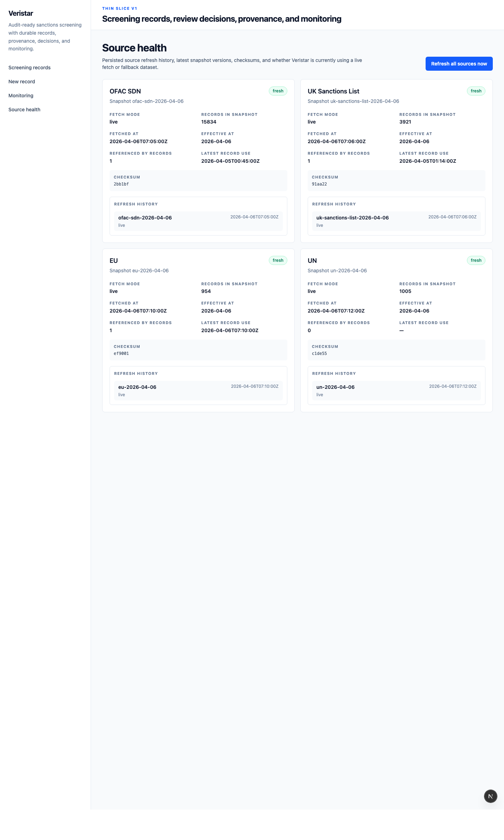
Task: Open the Monitoring section
Action: click(21, 96)
